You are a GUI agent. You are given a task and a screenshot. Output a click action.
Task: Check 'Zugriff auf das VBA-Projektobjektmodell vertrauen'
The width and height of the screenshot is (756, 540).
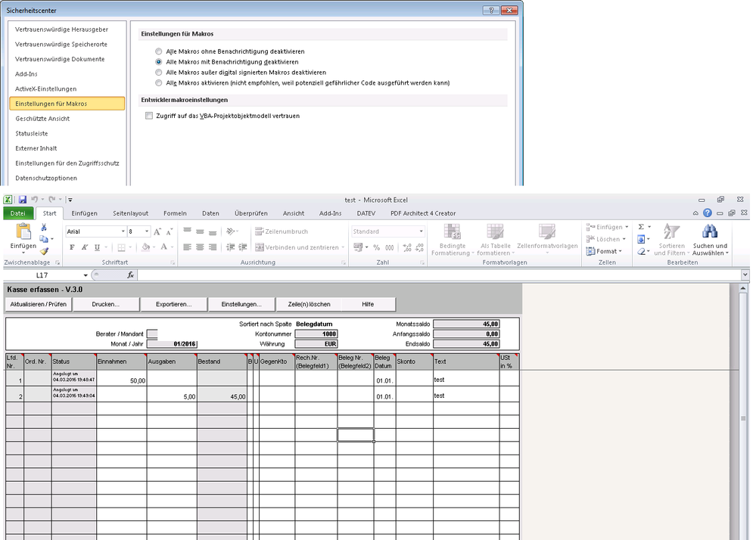[149, 116]
